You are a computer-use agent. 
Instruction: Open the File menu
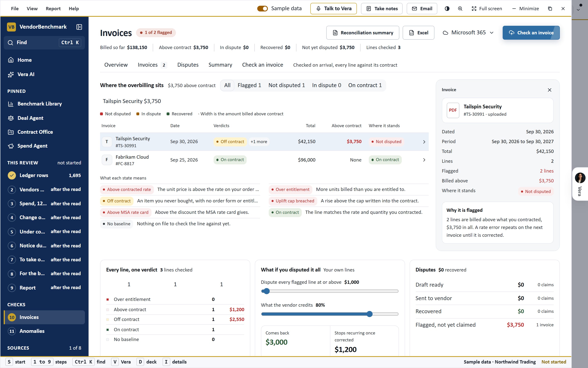(14, 9)
